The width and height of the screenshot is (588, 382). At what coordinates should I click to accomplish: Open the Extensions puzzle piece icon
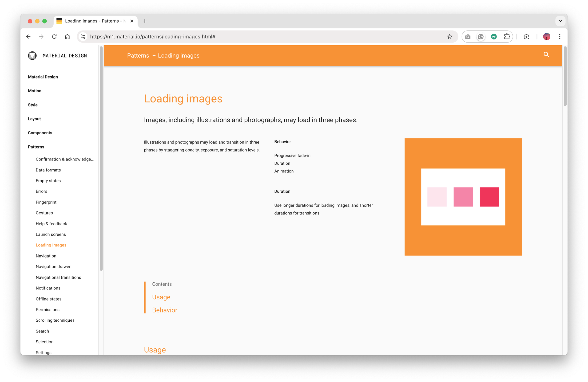tap(507, 36)
